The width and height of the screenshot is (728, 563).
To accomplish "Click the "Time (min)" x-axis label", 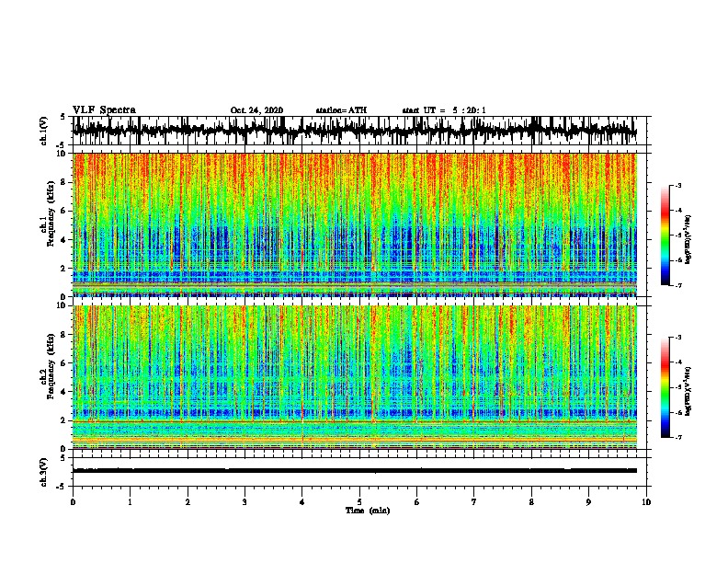I will (x=368, y=511).
